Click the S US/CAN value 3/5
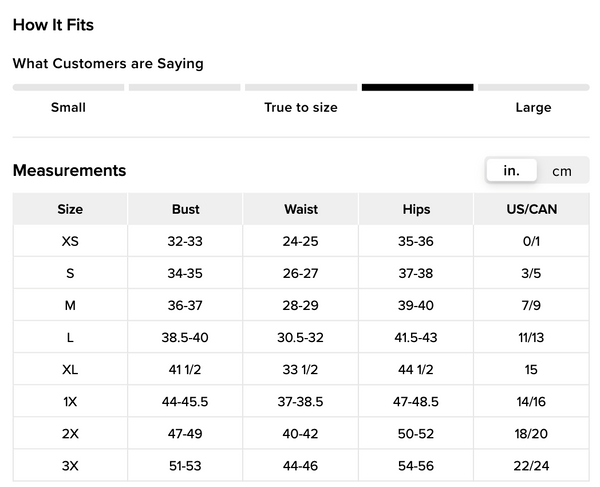Viewport: 600px width, 487px height. [531, 273]
